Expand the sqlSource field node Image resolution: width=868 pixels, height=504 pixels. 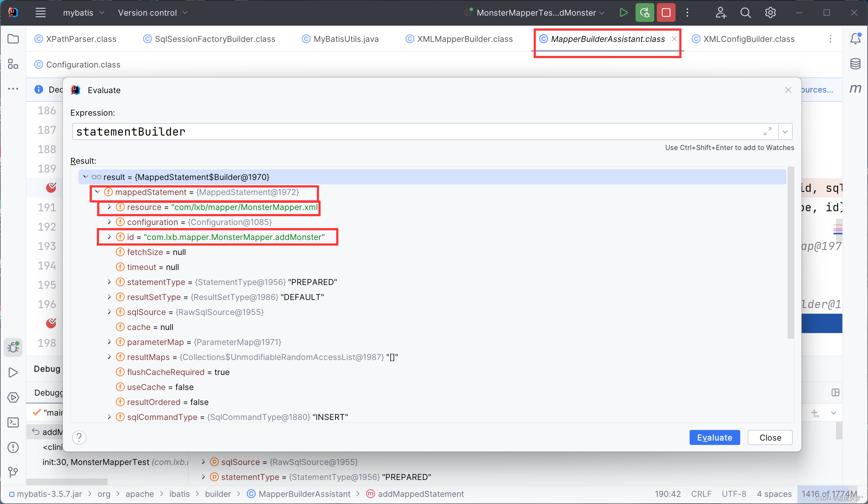coord(109,312)
